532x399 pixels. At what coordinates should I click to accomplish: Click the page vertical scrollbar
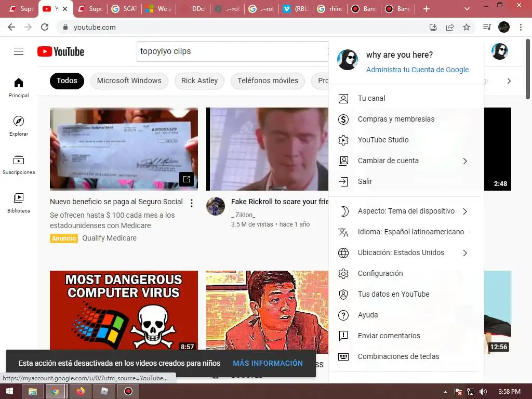(x=528, y=70)
